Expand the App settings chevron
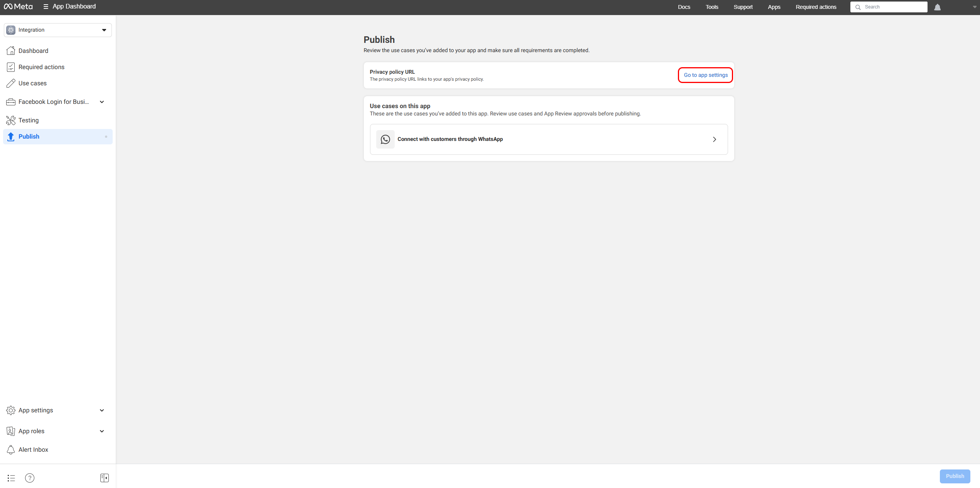This screenshot has height=488, width=980. point(102,410)
